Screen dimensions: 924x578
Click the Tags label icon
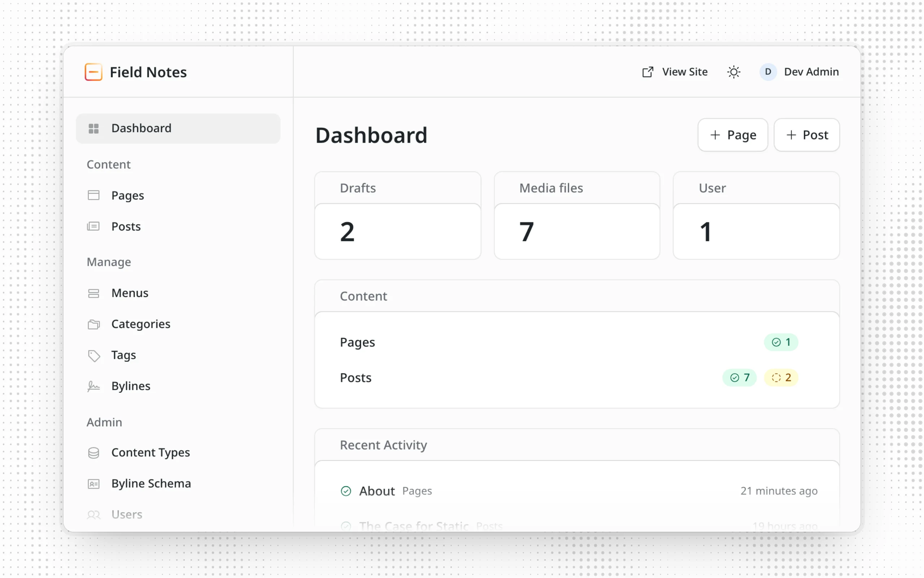coord(94,356)
